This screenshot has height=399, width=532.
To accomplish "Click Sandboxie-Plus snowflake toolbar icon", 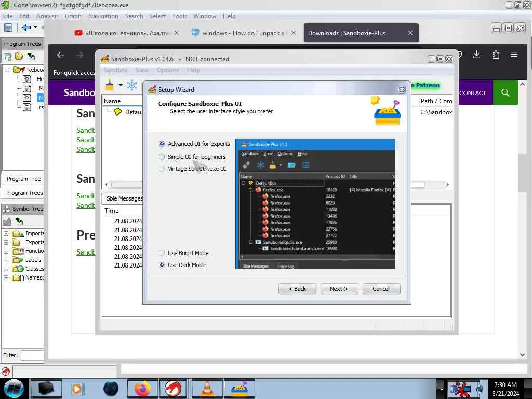I will [132, 85].
